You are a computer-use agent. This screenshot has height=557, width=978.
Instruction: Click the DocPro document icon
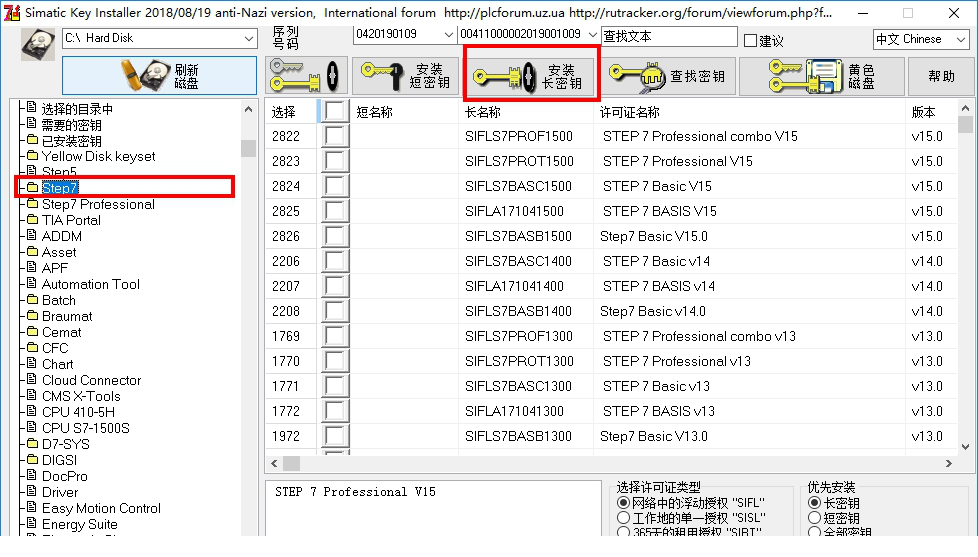(32, 475)
